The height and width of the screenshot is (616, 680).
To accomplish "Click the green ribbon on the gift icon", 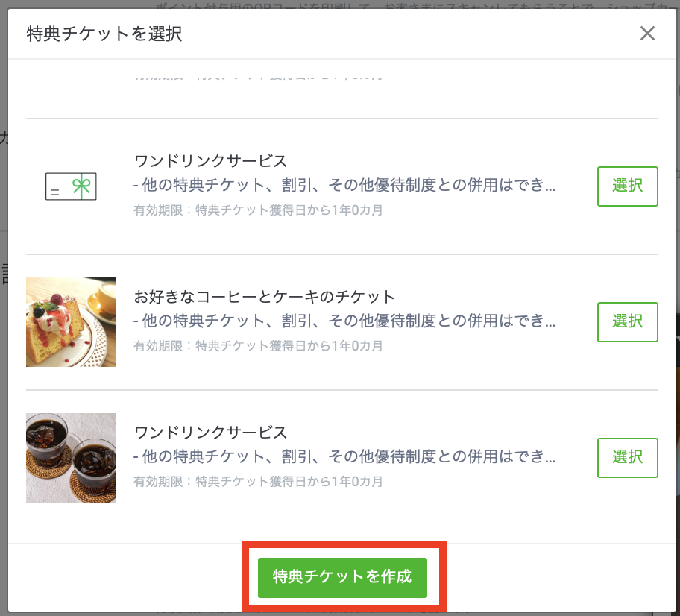I will (81, 186).
